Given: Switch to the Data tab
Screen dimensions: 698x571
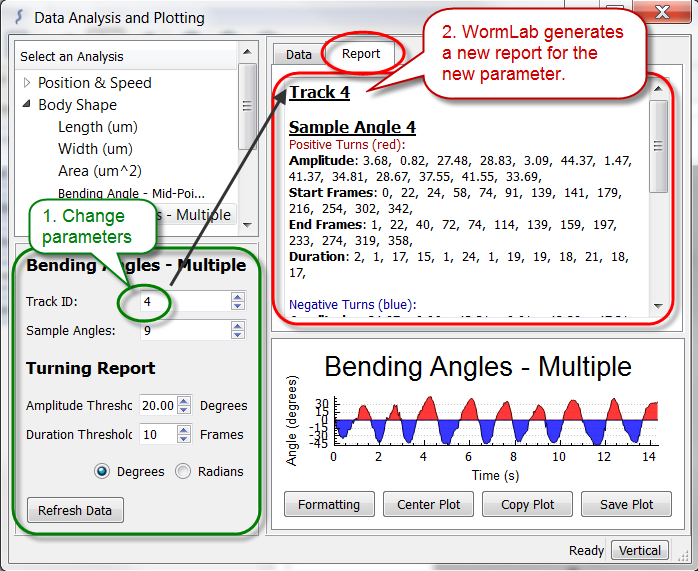Looking at the screenshot, I should 298,54.
